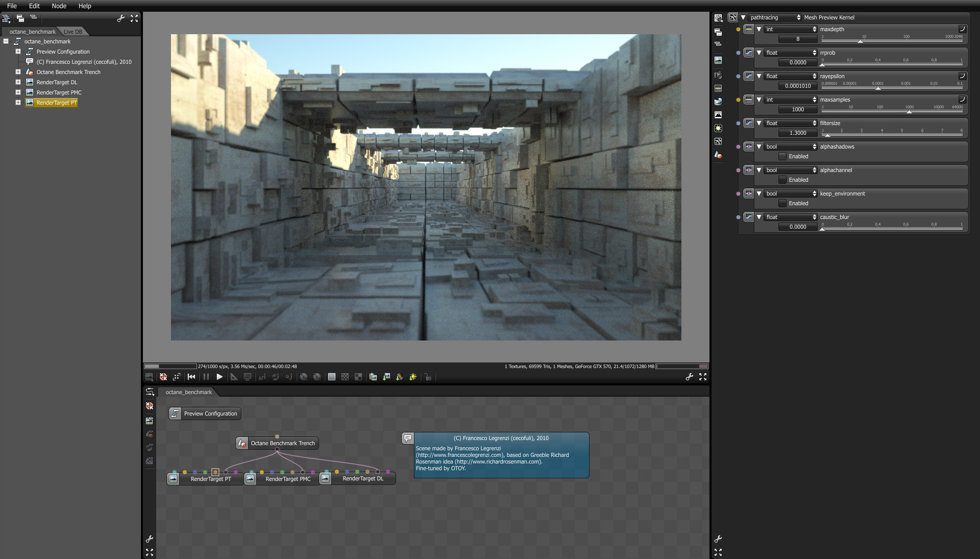Open the Node menu
The width and height of the screenshot is (980, 559).
tap(59, 6)
